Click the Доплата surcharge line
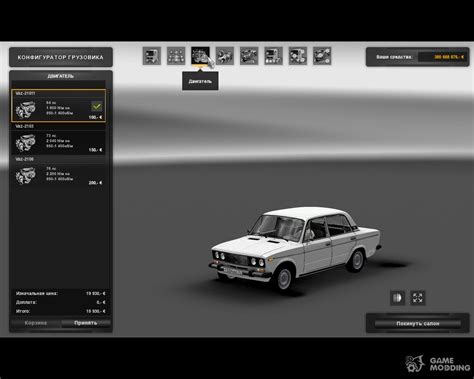The image size is (474, 379). point(60,302)
